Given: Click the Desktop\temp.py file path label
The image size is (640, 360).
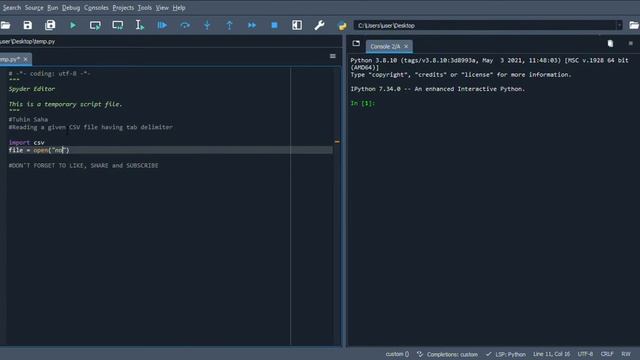Looking at the screenshot, I should pos(27,42).
